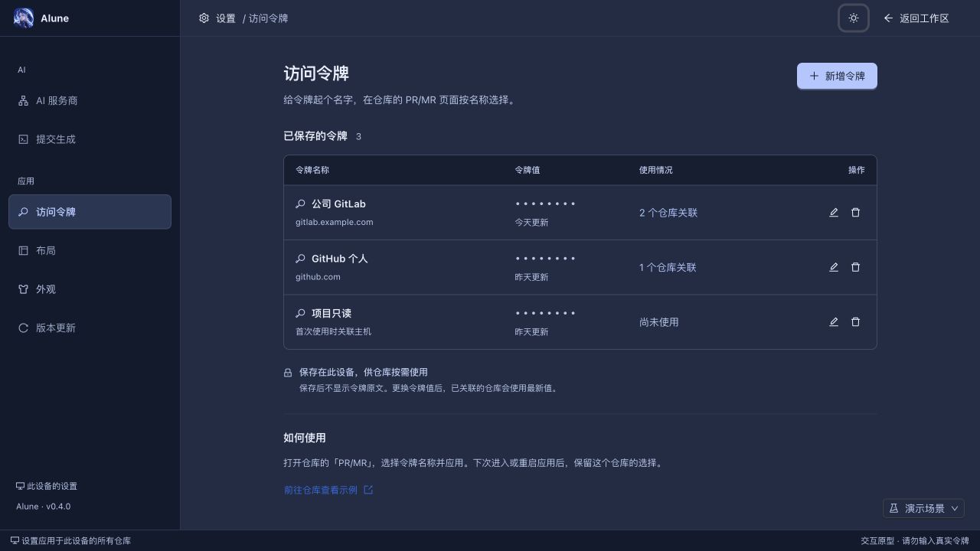Viewport: 980px width, 551px height.
Task: Click masked value of 项目只读 token
Action: point(545,314)
